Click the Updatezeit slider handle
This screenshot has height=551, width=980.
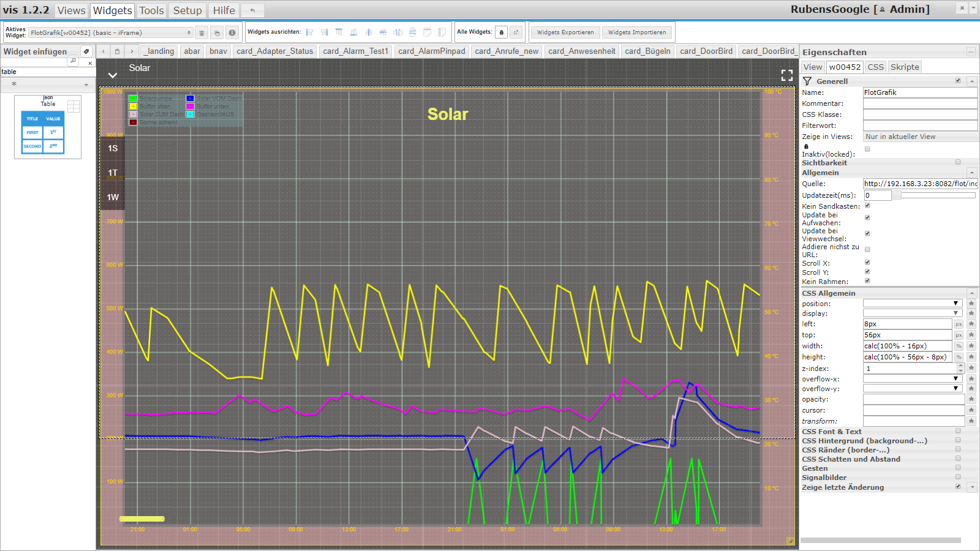coord(897,195)
